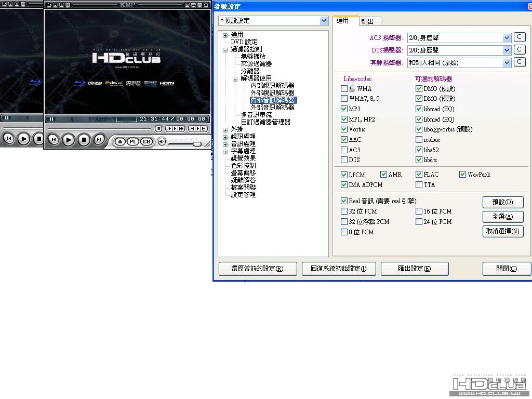Click the C button beside AC3 揚聲器
The height and width of the screenshot is (399, 532).
(x=520, y=37)
